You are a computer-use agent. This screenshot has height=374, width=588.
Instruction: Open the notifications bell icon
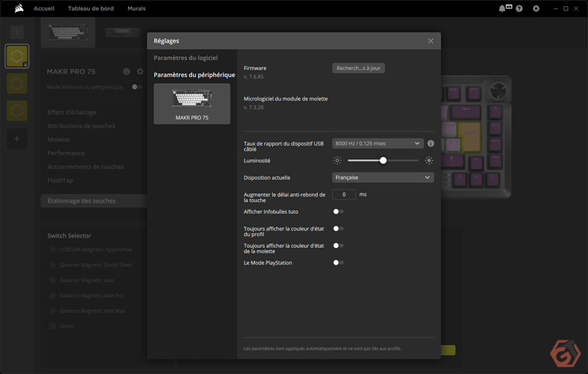point(502,8)
